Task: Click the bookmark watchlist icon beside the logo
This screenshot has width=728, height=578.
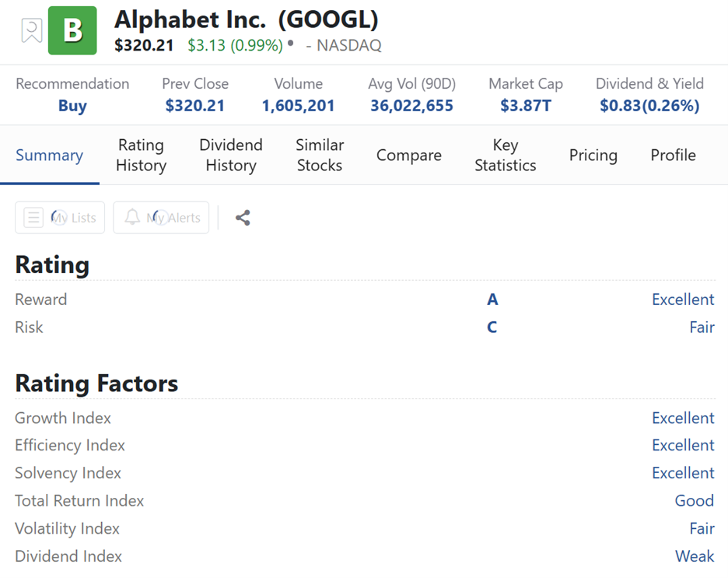Action: pyautogui.click(x=31, y=30)
